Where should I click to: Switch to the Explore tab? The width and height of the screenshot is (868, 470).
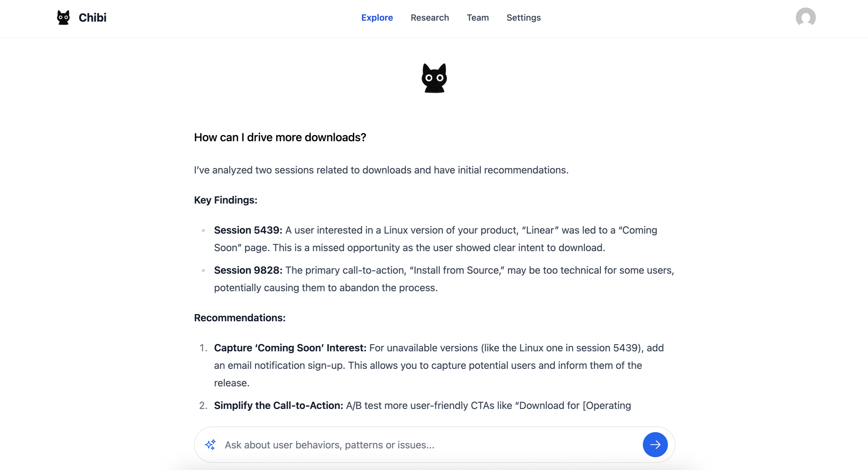click(x=377, y=18)
